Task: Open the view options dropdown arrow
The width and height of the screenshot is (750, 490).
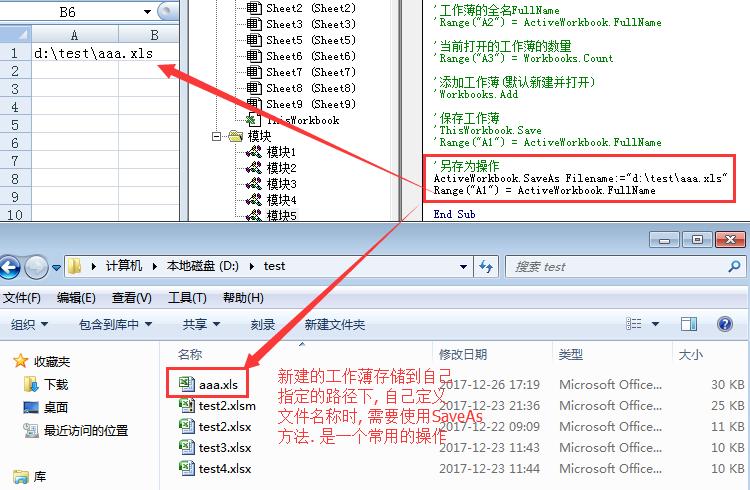Action: click(655, 324)
